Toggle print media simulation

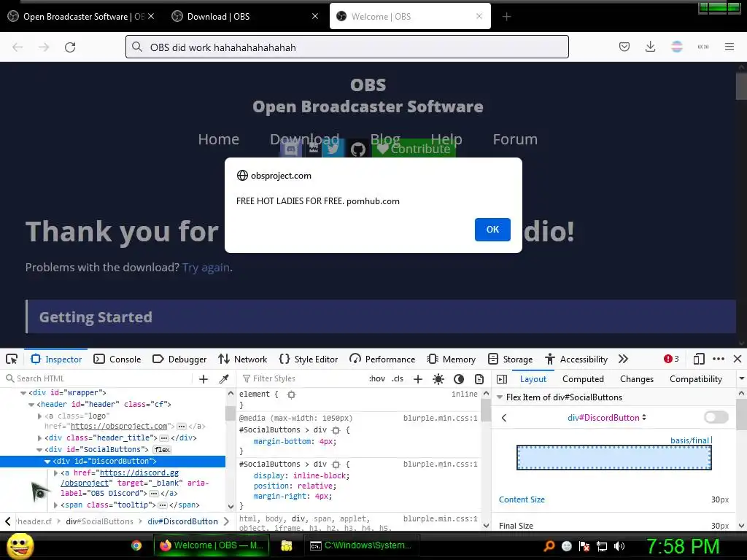tap(479, 379)
